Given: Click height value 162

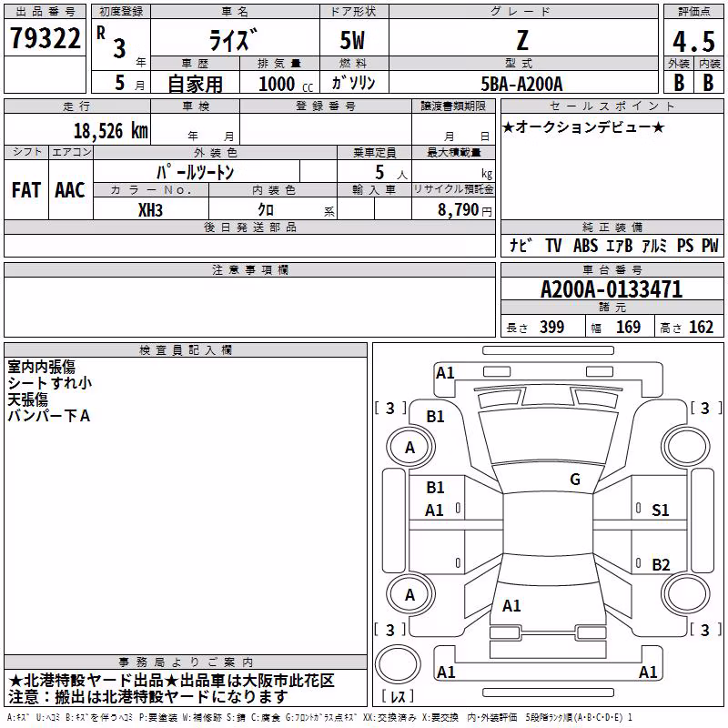Looking at the screenshot, I should tap(701, 327).
